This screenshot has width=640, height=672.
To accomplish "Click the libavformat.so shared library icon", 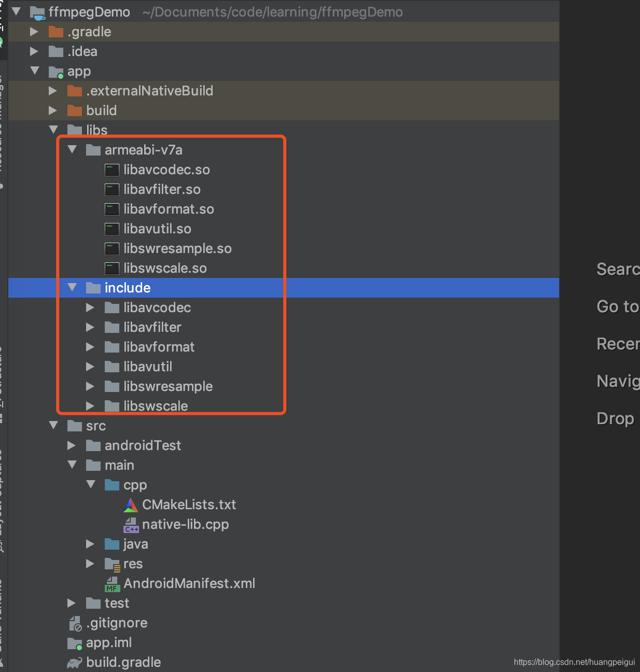I will coord(112,209).
